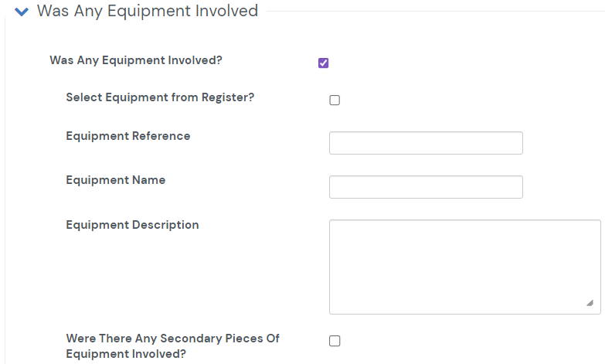Enable Select Equipment from Register checkbox
This screenshot has width=605, height=364.
[335, 100]
